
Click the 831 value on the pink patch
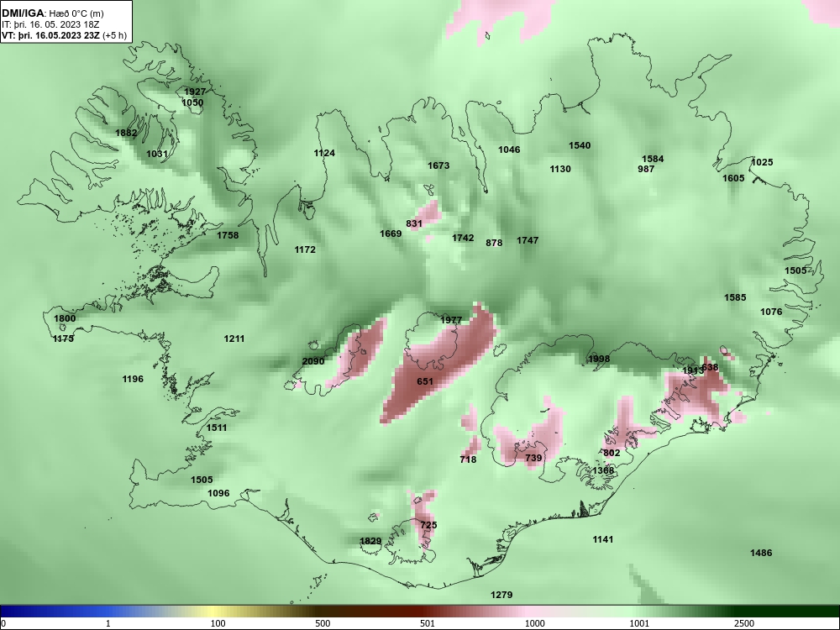[414, 223]
